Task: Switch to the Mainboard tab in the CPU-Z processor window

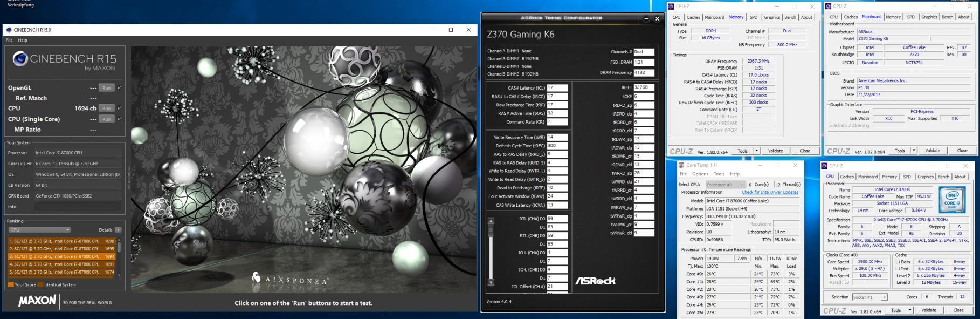Action: point(868,177)
